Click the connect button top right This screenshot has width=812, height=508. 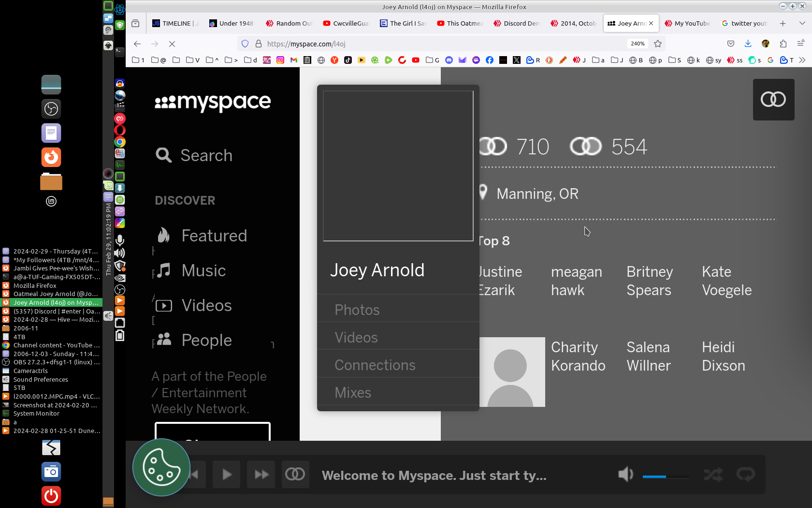[773, 100]
